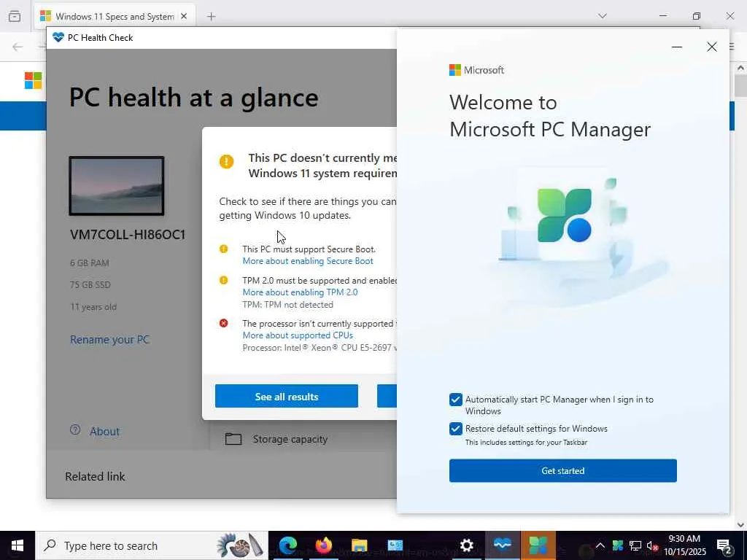The image size is (747, 560).
Task: Click the Related link heading
Action: (x=96, y=477)
